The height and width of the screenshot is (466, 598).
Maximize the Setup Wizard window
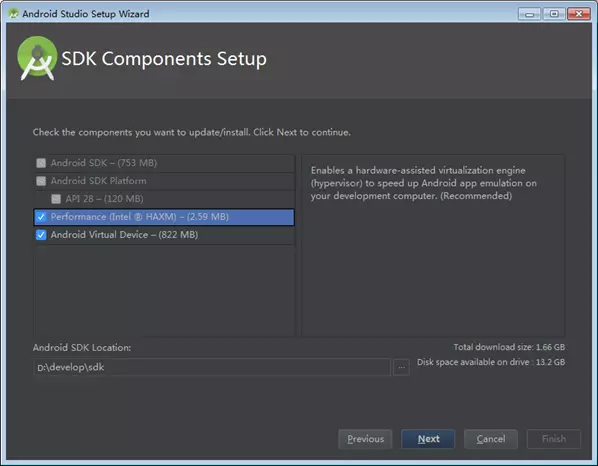(x=554, y=14)
